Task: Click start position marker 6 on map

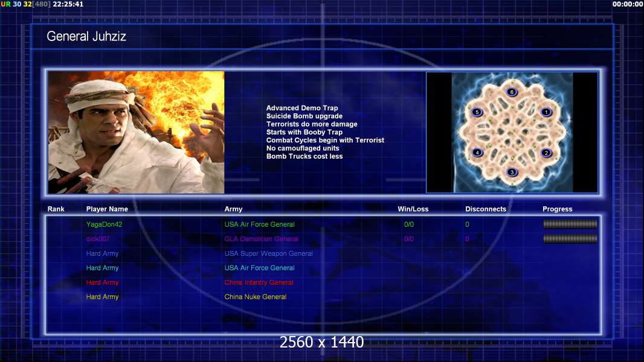Action: [x=512, y=92]
